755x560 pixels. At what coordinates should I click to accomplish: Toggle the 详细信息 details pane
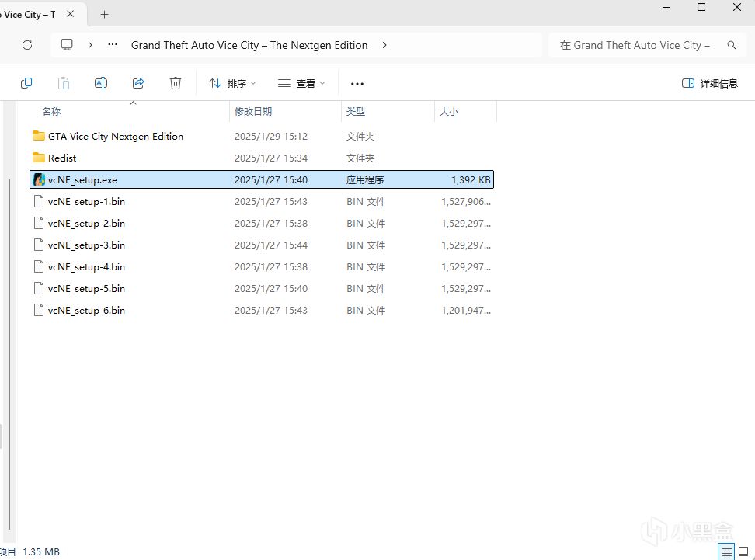pos(710,83)
